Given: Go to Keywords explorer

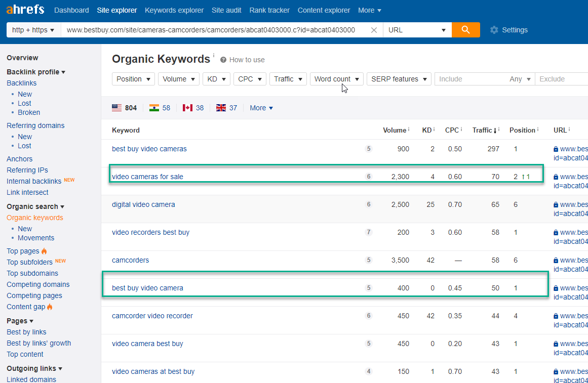Looking at the screenshot, I should click(174, 10).
